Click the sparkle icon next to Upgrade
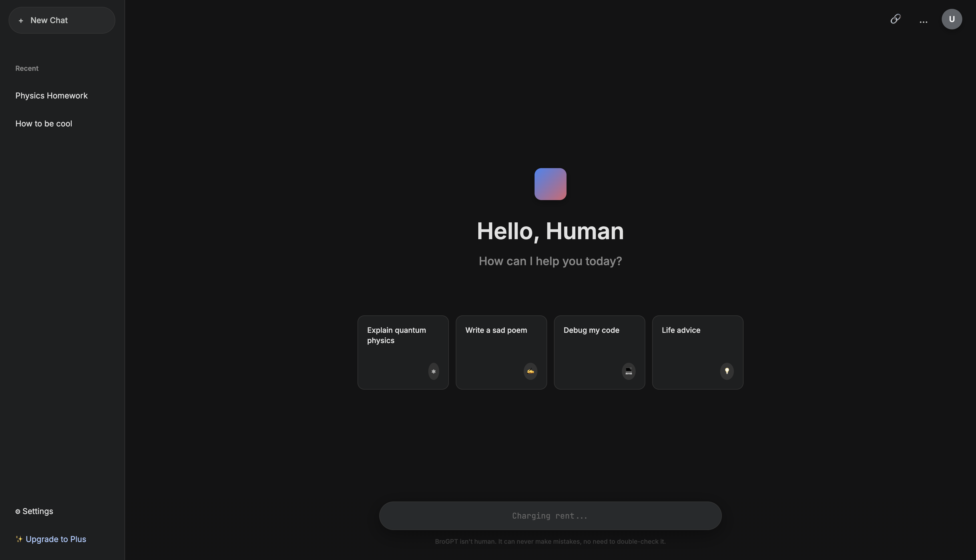Image resolution: width=976 pixels, height=560 pixels. point(19,539)
